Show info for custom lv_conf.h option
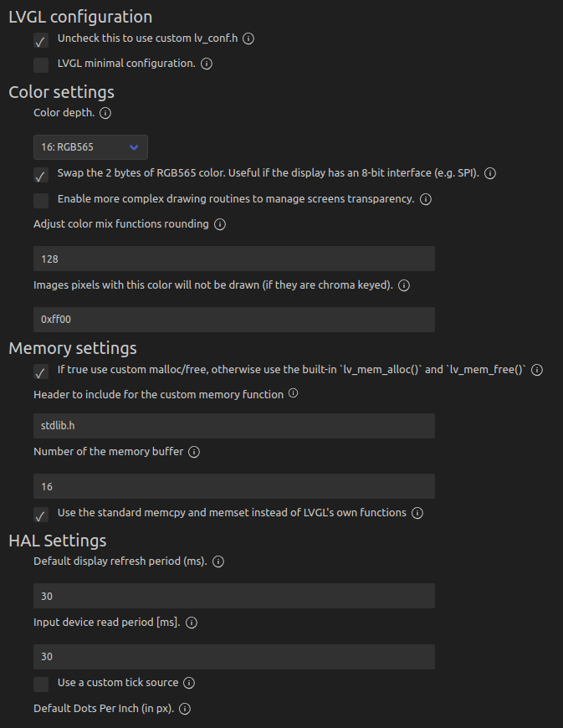The height and width of the screenshot is (728, 563). [x=248, y=38]
